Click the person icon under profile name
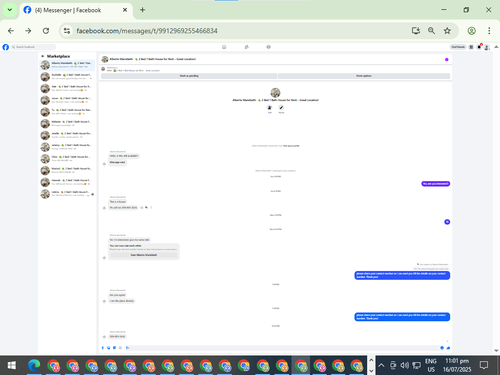The width and height of the screenshot is (500, 375). [x=270, y=108]
